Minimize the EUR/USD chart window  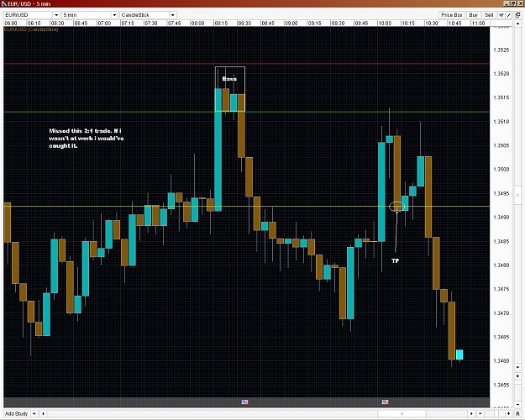[x=507, y=3]
